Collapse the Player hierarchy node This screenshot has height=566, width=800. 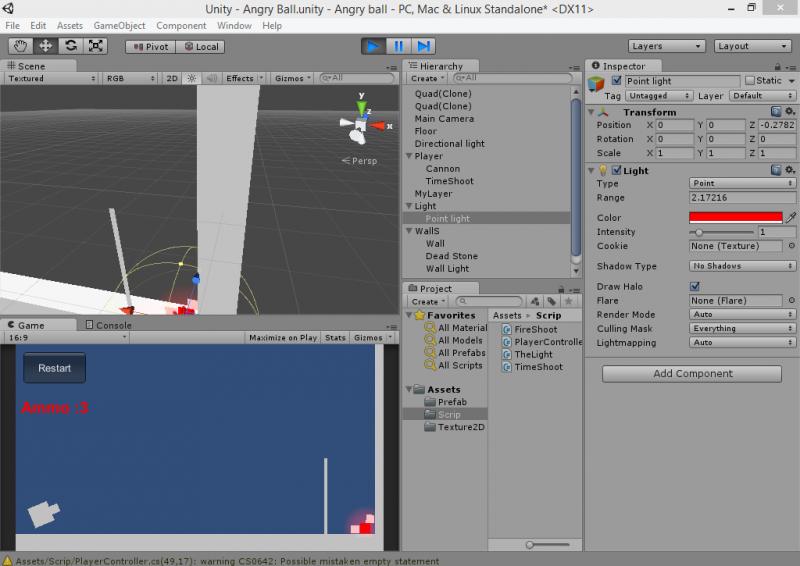(409, 156)
